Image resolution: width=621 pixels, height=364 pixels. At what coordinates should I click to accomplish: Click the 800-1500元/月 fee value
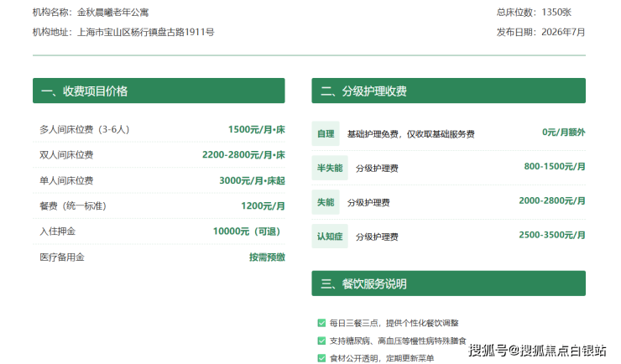pos(555,166)
